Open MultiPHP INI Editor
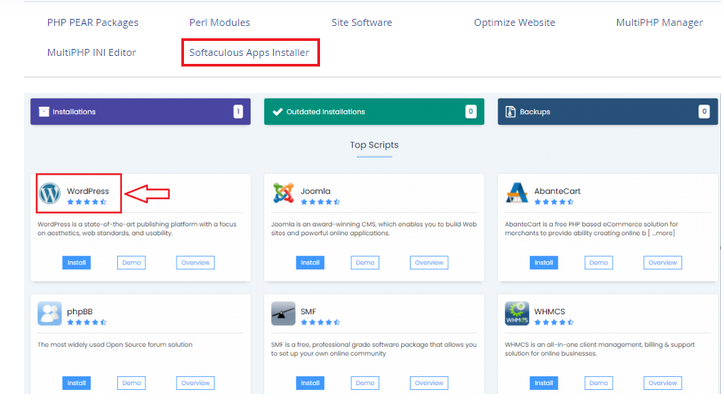Viewport: 724px width, 411px height. 91,53
